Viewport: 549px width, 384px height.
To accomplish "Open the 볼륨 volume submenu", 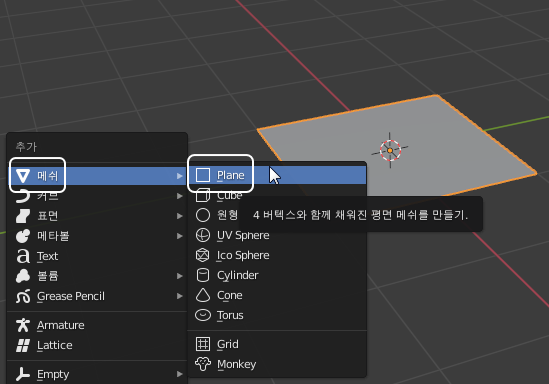I will pyautogui.click(x=97, y=276).
